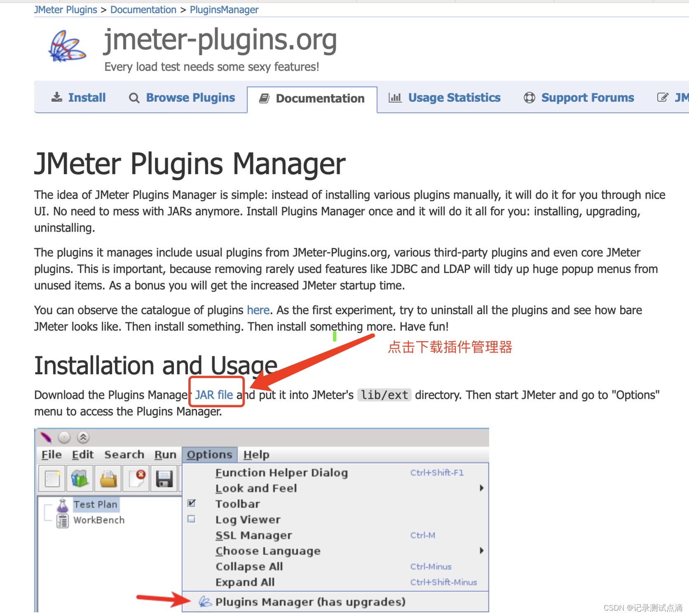Screen dimensions: 689x616
Task: Expand the Look and Feel submenu arrow
Action: (482, 488)
